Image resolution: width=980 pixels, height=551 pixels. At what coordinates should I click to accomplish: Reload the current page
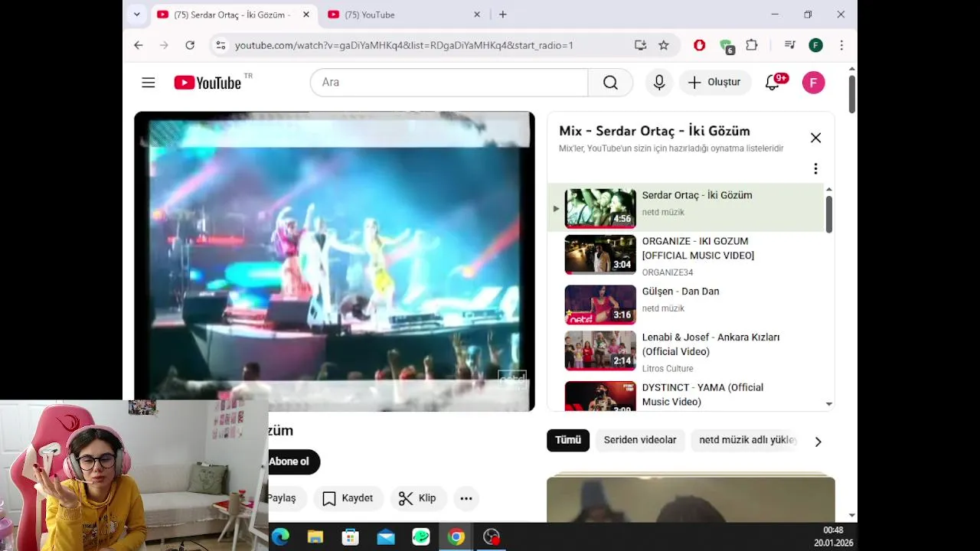click(x=190, y=45)
